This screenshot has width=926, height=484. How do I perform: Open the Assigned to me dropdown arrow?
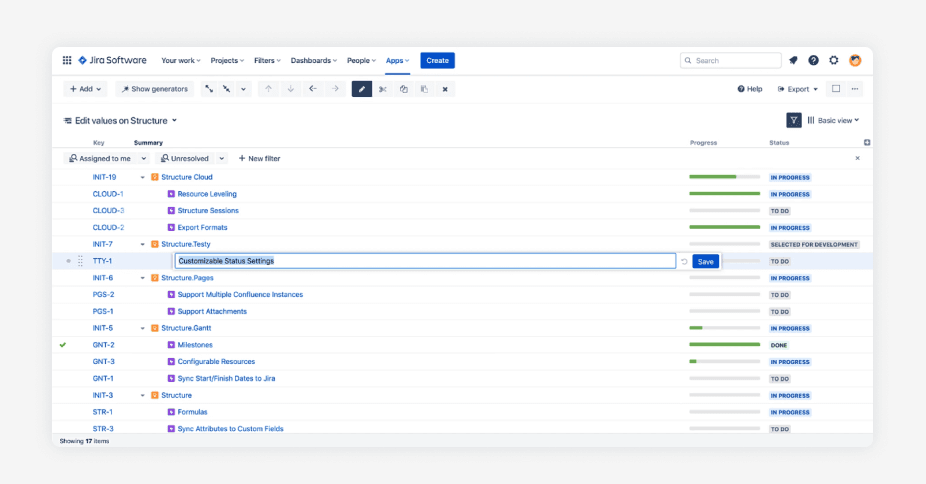[144, 158]
